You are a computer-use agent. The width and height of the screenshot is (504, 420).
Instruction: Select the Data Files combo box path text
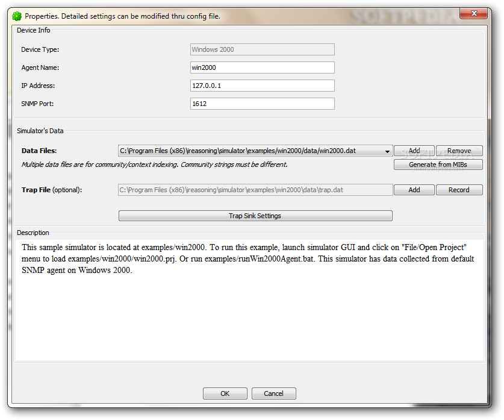[x=238, y=151]
